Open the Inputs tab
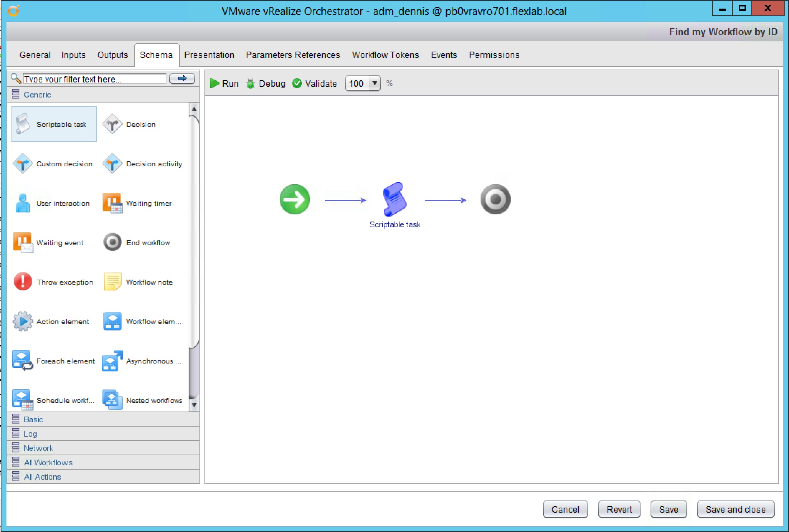The image size is (789, 532). (x=74, y=55)
